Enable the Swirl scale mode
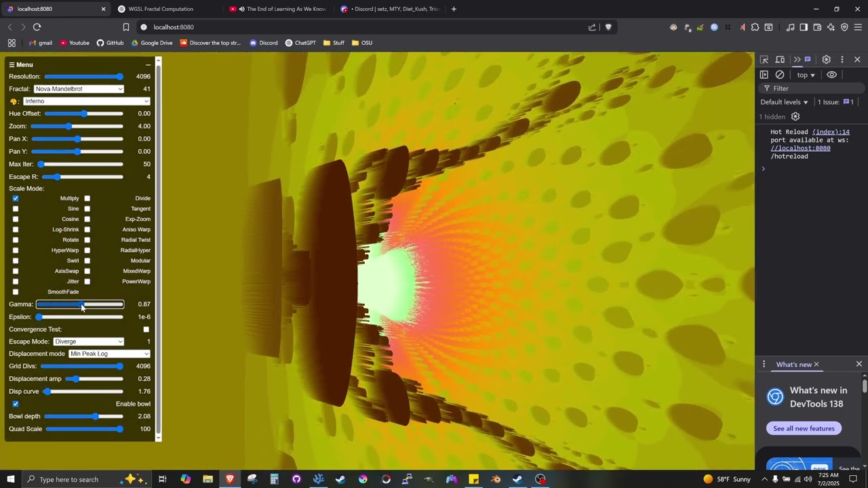 (16, 260)
